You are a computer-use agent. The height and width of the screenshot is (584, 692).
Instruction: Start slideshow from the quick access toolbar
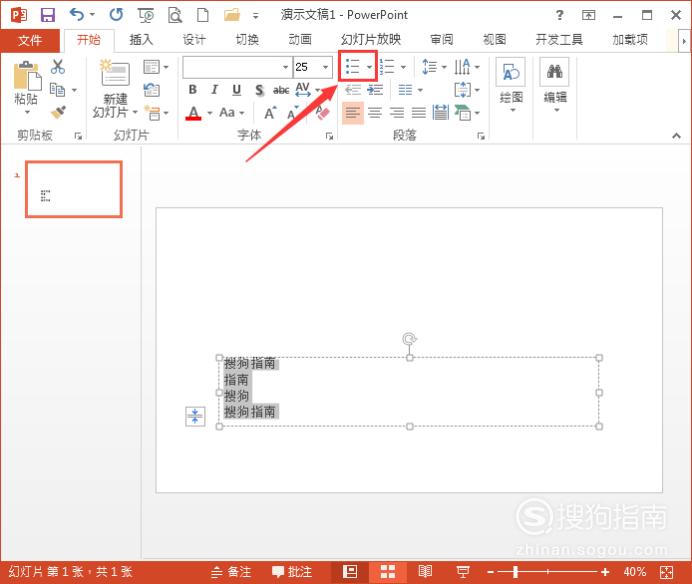click(146, 15)
